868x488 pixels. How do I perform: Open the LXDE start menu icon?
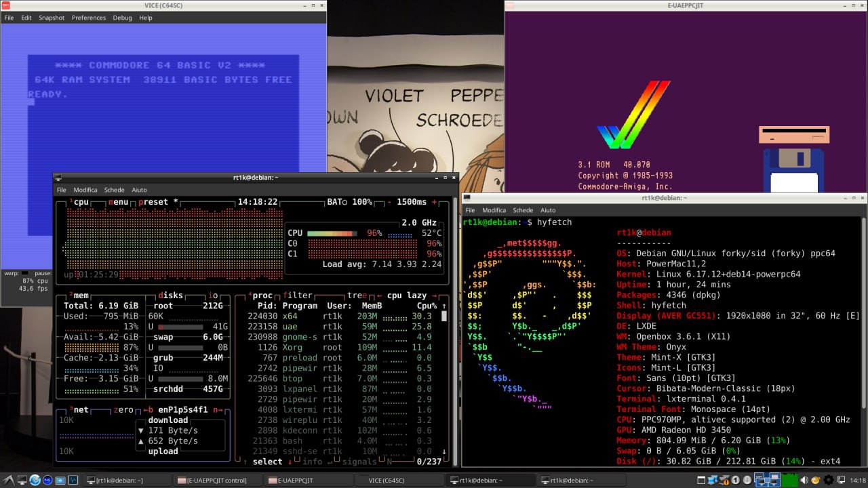tap(7, 481)
